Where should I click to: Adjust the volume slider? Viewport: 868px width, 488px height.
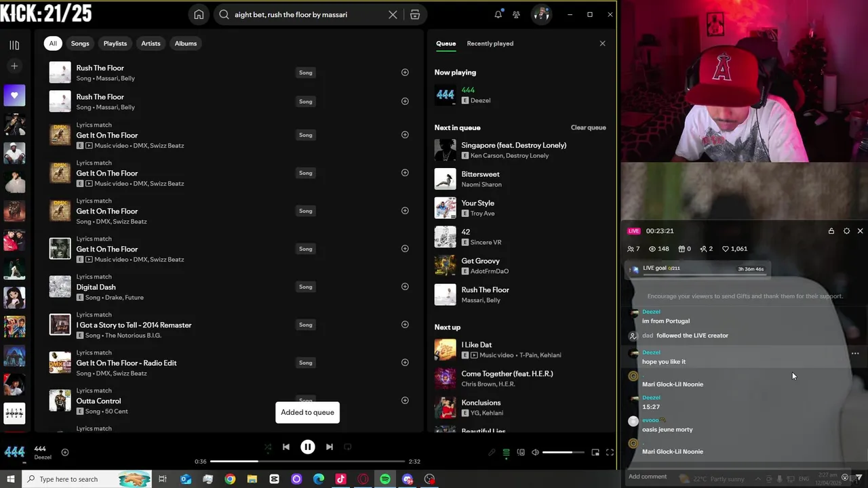coord(563,452)
